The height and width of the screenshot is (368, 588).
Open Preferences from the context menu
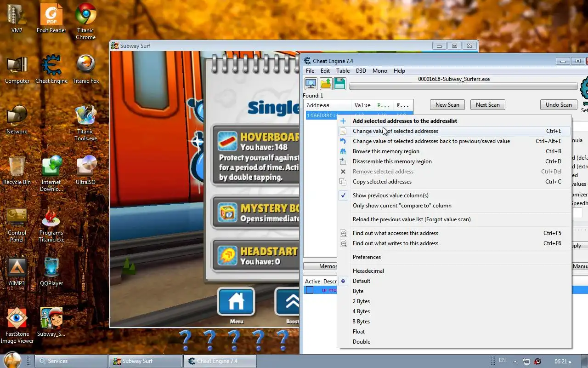pyautogui.click(x=454, y=257)
